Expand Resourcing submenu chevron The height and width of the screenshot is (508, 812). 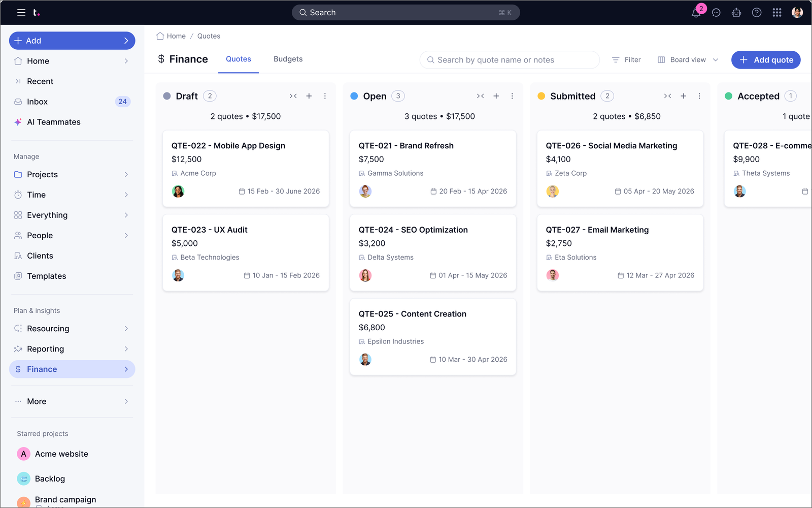click(x=126, y=329)
